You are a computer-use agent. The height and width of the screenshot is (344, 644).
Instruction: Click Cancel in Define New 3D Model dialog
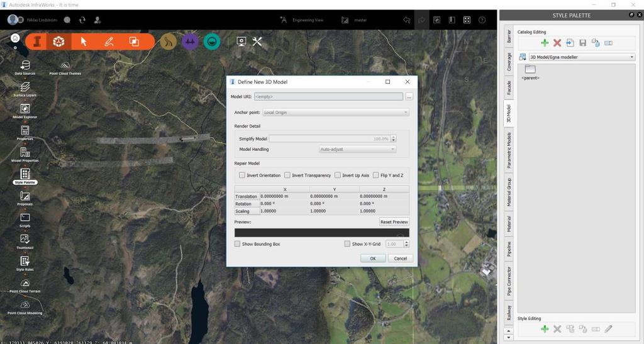[401, 258]
